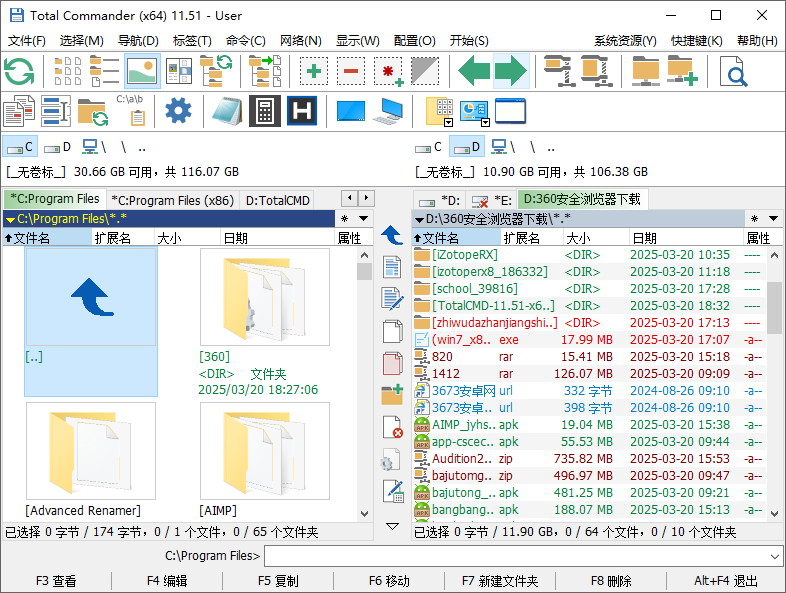Toggle thumbnail view mode in toolbar
This screenshot has height=593, width=786.
142,71
